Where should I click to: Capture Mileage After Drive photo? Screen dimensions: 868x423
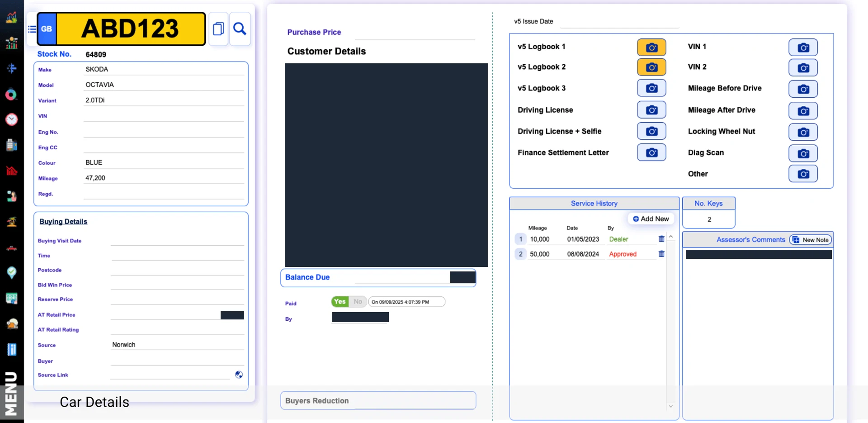[803, 111]
